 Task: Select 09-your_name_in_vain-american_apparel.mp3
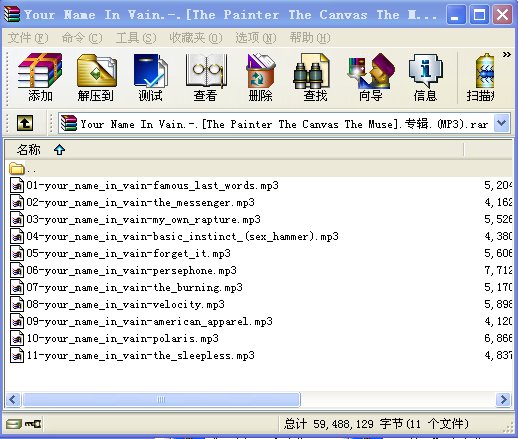click(149, 321)
